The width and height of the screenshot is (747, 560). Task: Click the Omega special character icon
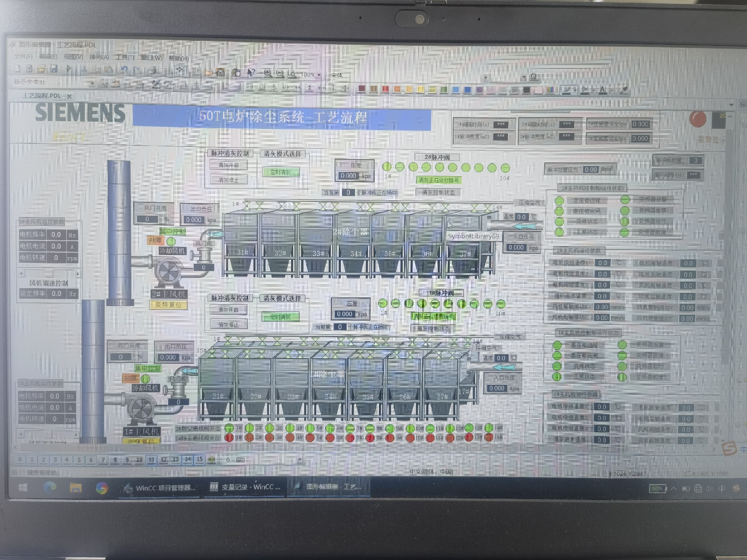[534, 77]
